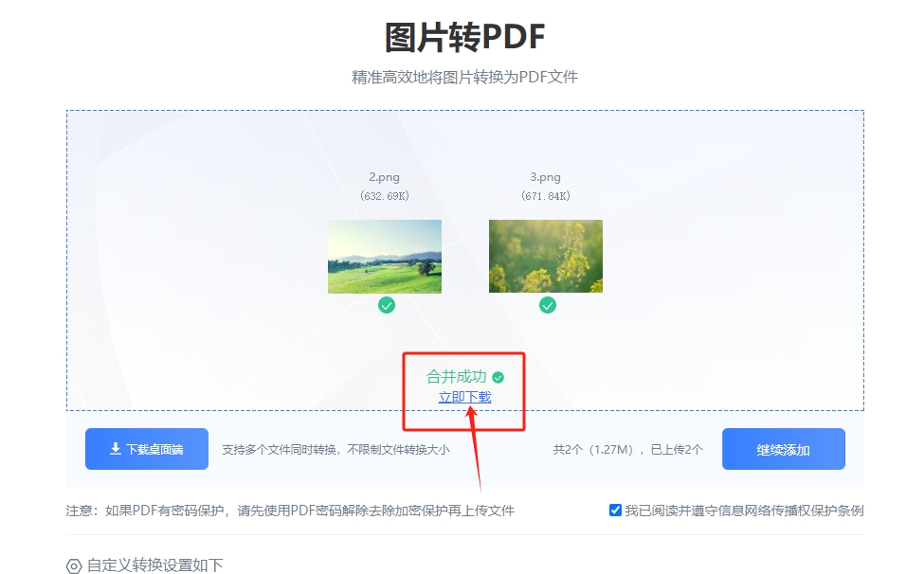
Task: Click the 立即下载 download link
Action: tap(465, 398)
